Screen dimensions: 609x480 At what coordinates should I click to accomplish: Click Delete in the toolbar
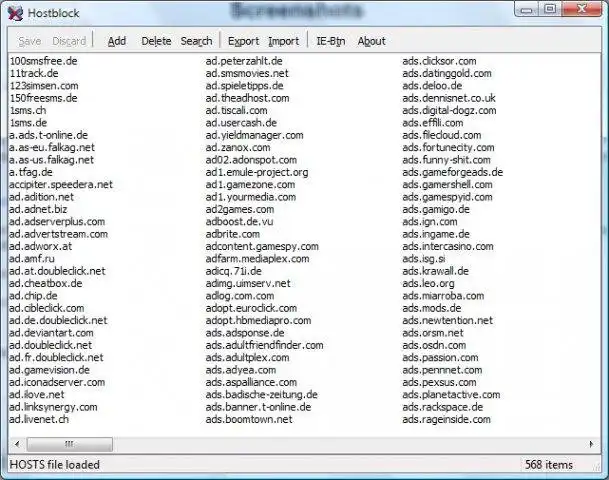[x=156, y=41]
